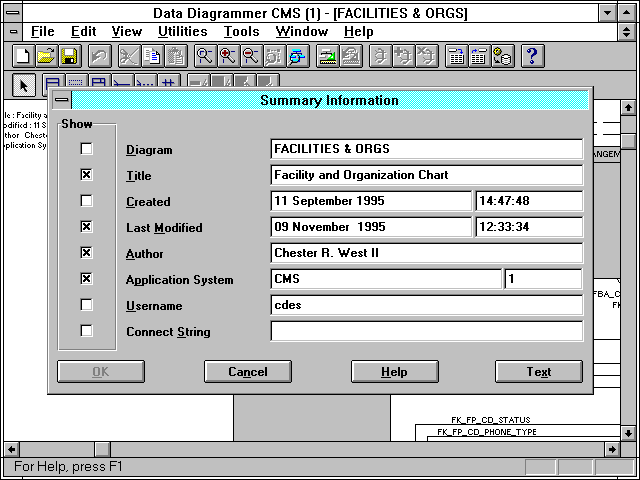Click the Undo toolbar icon
This screenshot has height=480, width=640.
[98, 57]
